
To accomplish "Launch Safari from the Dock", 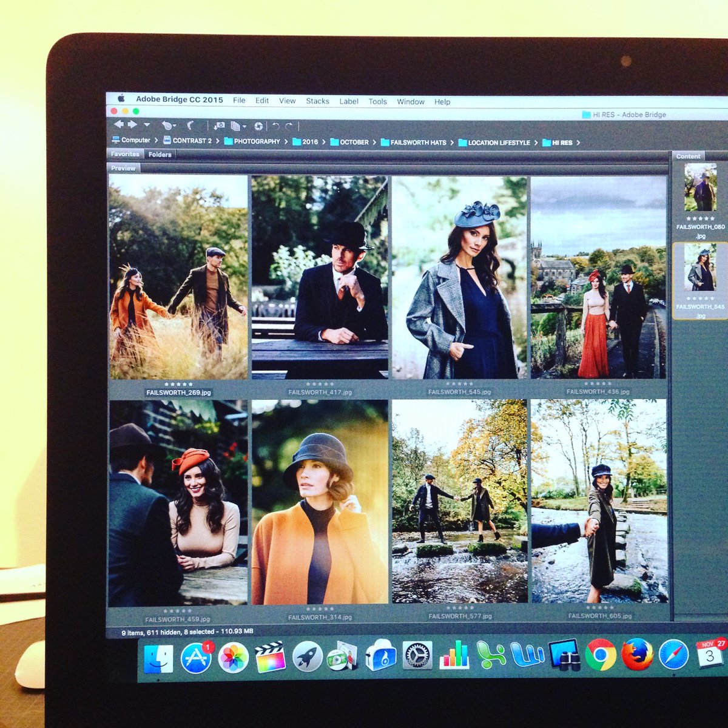I will (x=673, y=655).
